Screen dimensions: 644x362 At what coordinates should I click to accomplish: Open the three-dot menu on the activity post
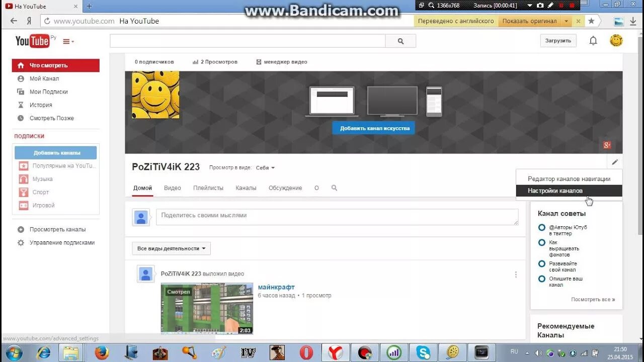point(516,275)
